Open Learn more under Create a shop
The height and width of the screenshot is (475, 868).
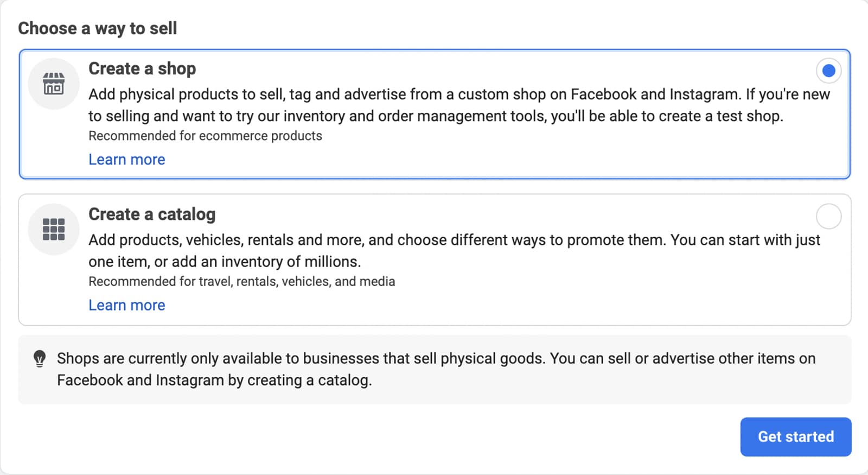127,160
